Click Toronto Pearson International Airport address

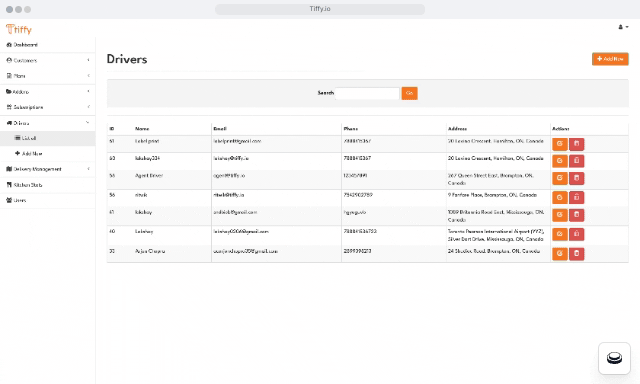[496, 235]
